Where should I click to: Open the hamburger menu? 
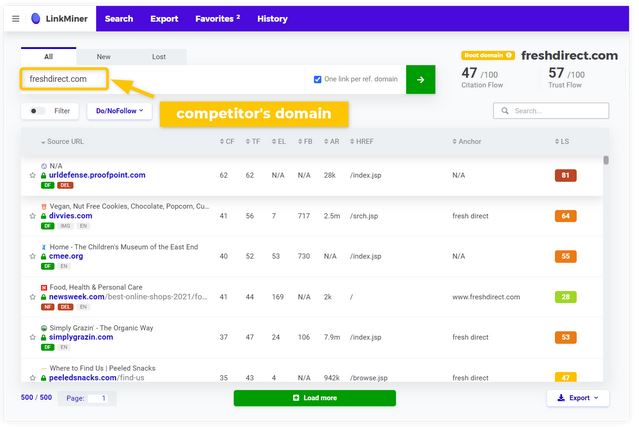(15, 19)
